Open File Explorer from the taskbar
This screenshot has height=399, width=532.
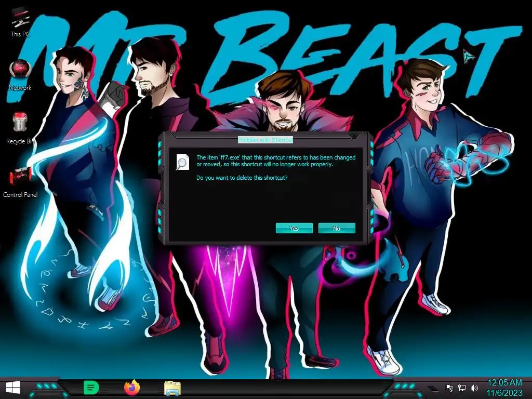[x=172, y=388]
